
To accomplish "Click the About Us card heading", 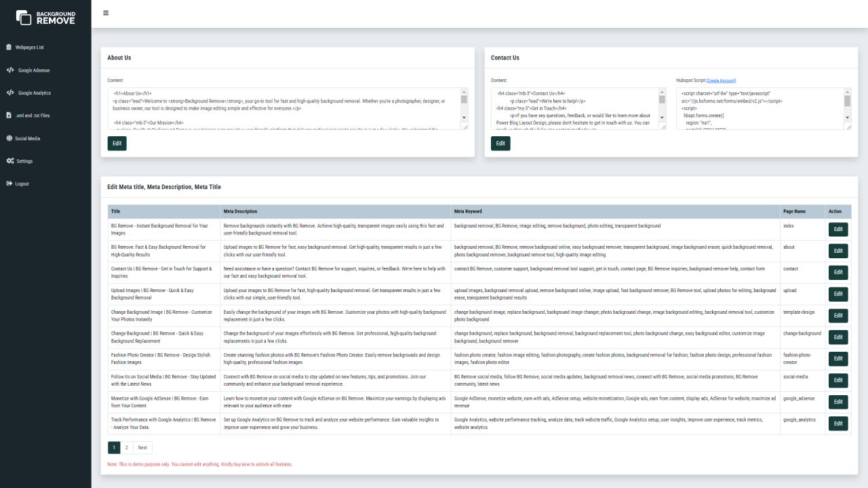I will tap(119, 58).
